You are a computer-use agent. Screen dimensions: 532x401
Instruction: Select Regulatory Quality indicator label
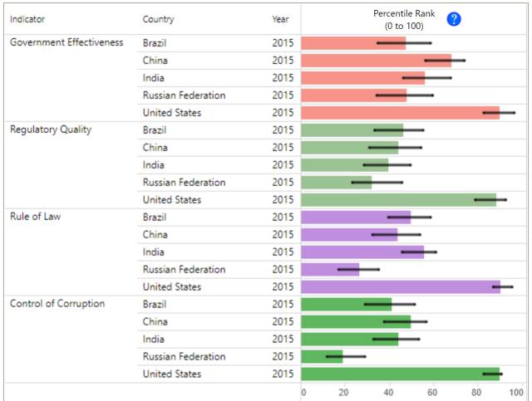[51, 130]
